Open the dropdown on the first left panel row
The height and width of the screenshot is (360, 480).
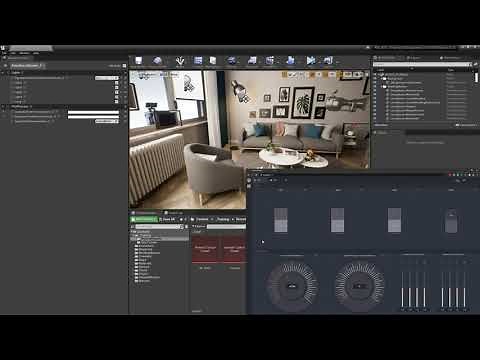pyautogui.click(x=107, y=78)
